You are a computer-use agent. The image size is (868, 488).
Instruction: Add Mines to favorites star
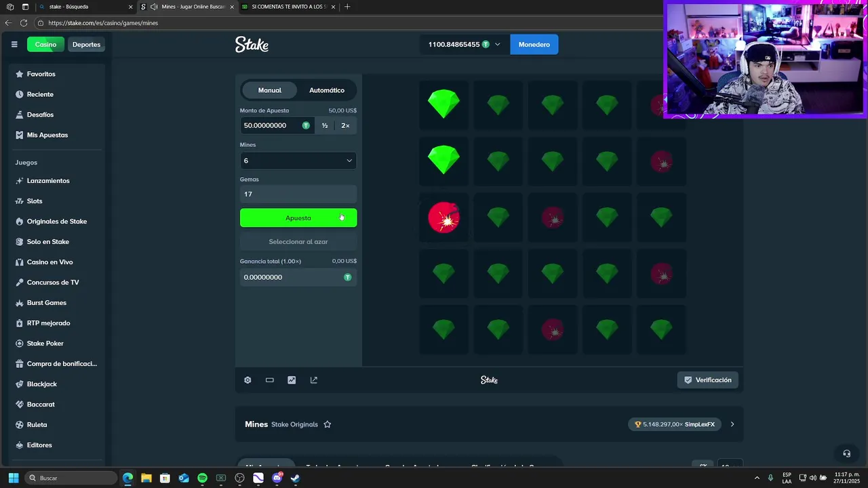328,424
